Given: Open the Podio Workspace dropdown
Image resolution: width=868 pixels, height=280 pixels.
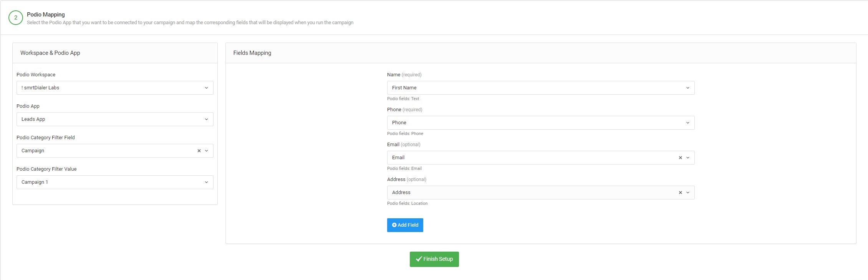Looking at the screenshot, I should (x=114, y=88).
